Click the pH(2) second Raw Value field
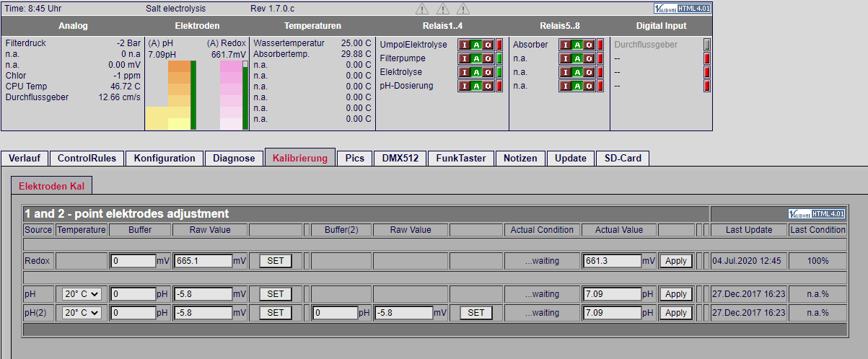This screenshot has height=359, width=868. point(404,313)
